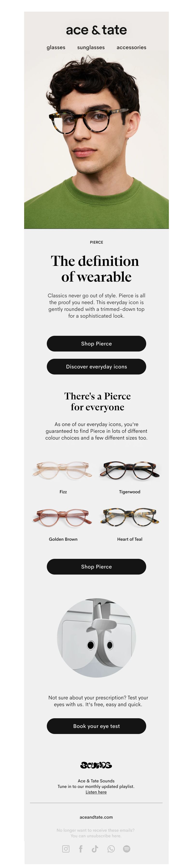Open the aceandtate.com link
193x868 pixels.
tap(96, 817)
